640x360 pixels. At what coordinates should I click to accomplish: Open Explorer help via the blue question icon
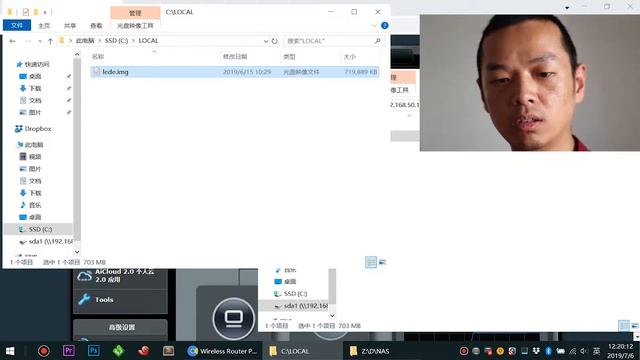coord(384,25)
